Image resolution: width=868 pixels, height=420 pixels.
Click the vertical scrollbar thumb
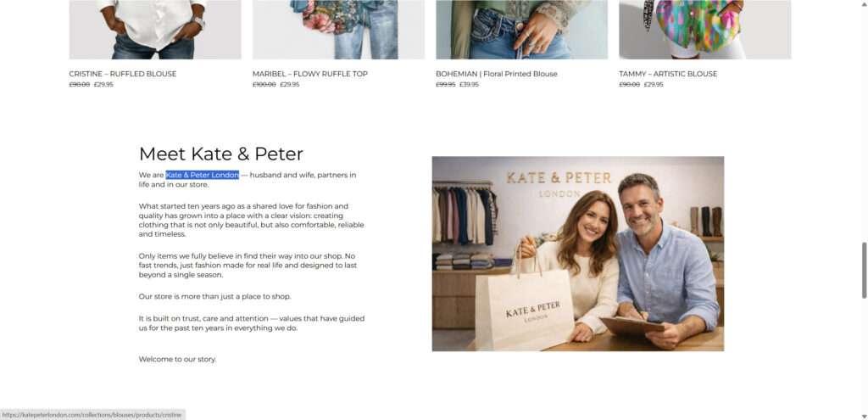click(864, 270)
